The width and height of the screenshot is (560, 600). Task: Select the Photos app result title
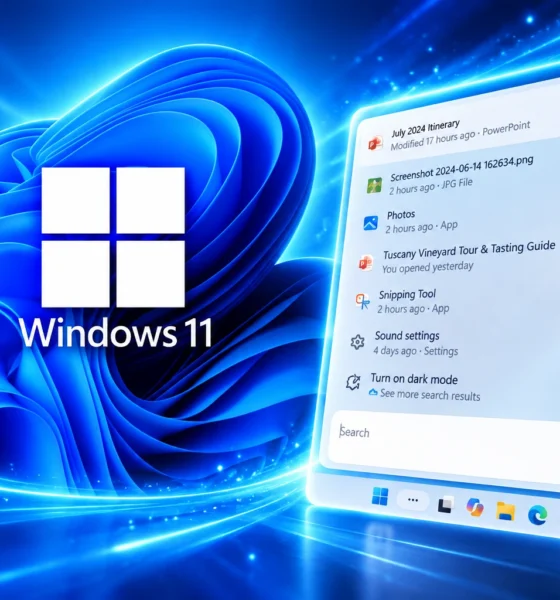point(401,215)
